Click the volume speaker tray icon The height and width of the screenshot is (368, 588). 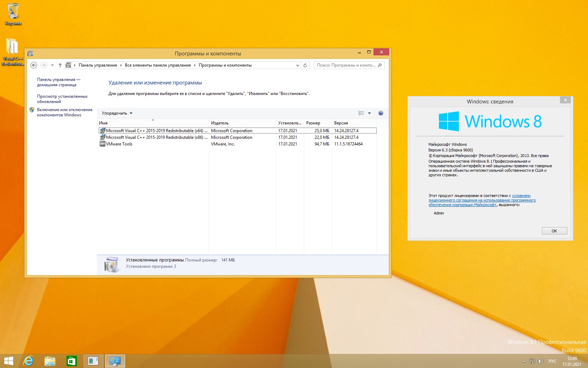[x=540, y=361]
